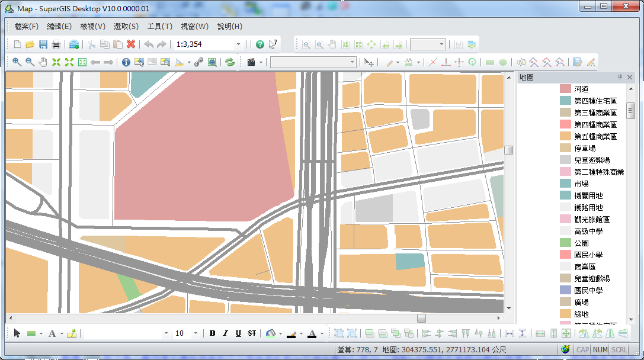Choose the pencil sketch tool
The width and height of the screenshot is (644, 360).
[390, 62]
